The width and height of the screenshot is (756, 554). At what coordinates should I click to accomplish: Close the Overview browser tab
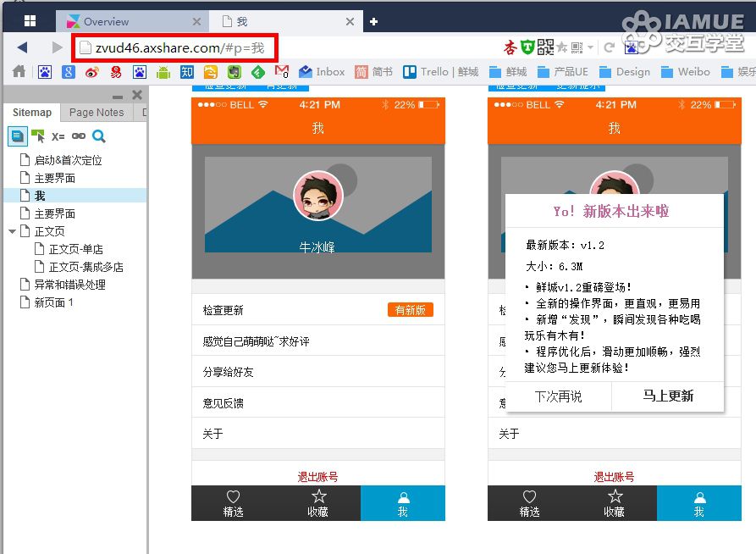196,22
